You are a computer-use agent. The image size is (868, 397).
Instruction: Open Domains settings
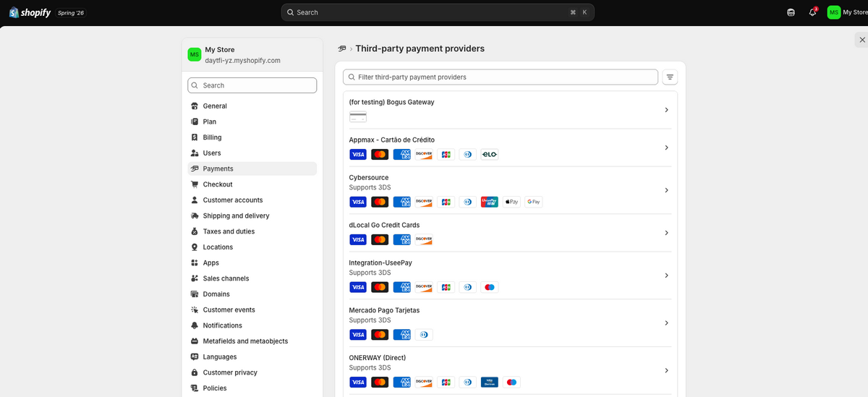click(x=252, y=294)
